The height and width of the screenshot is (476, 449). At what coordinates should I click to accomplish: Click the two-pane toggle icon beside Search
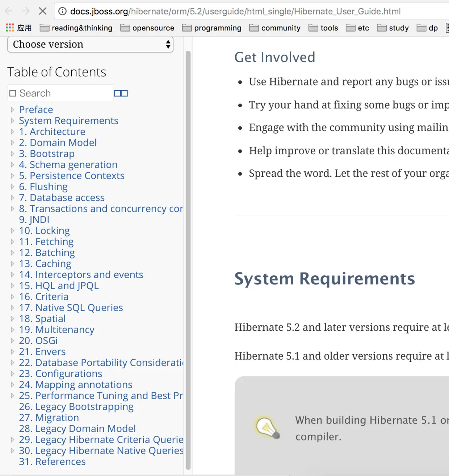coord(121,93)
